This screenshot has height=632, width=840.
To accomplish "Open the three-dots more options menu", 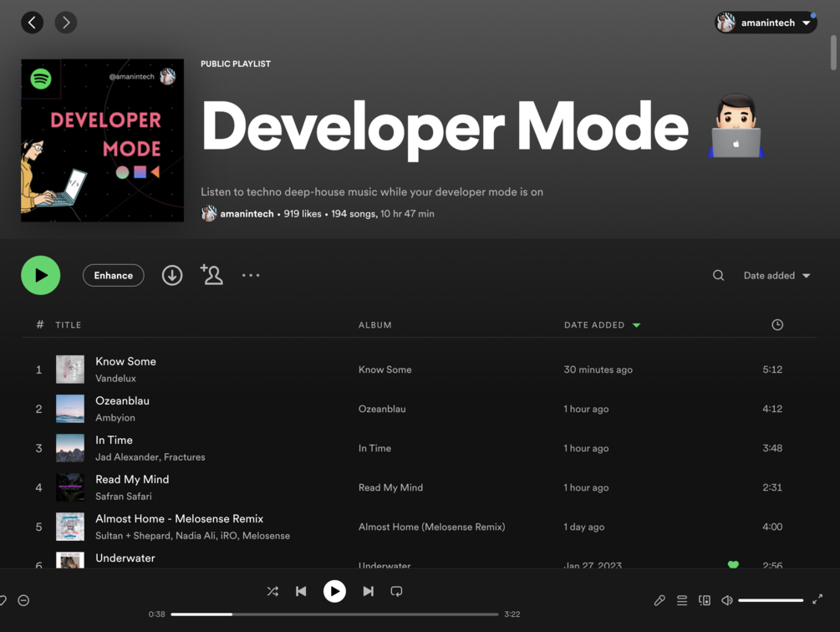I will coord(251,275).
